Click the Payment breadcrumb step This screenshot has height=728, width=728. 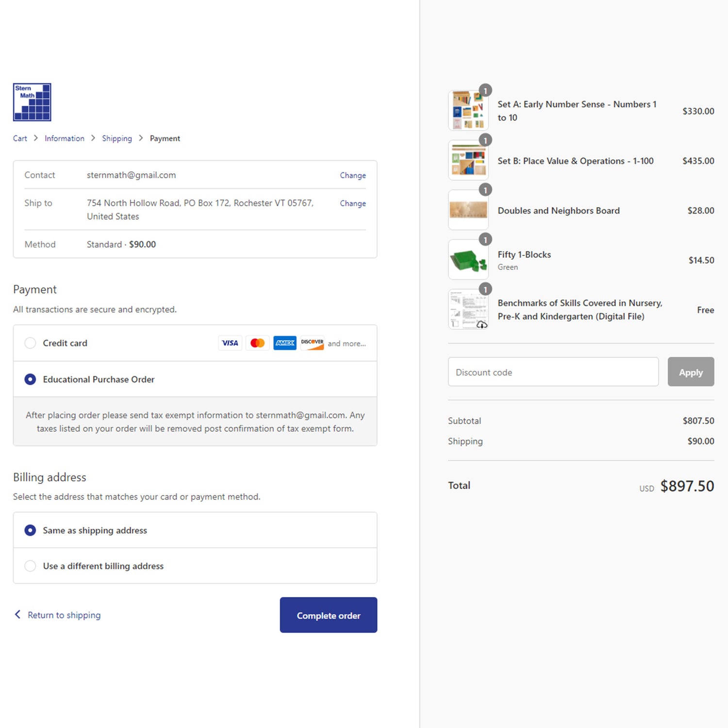tap(165, 138)
